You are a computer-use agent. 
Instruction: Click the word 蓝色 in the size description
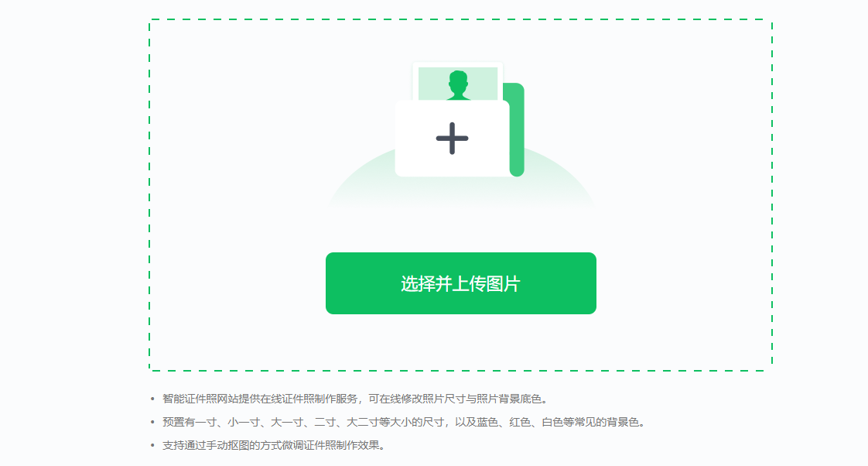point(487,422)
